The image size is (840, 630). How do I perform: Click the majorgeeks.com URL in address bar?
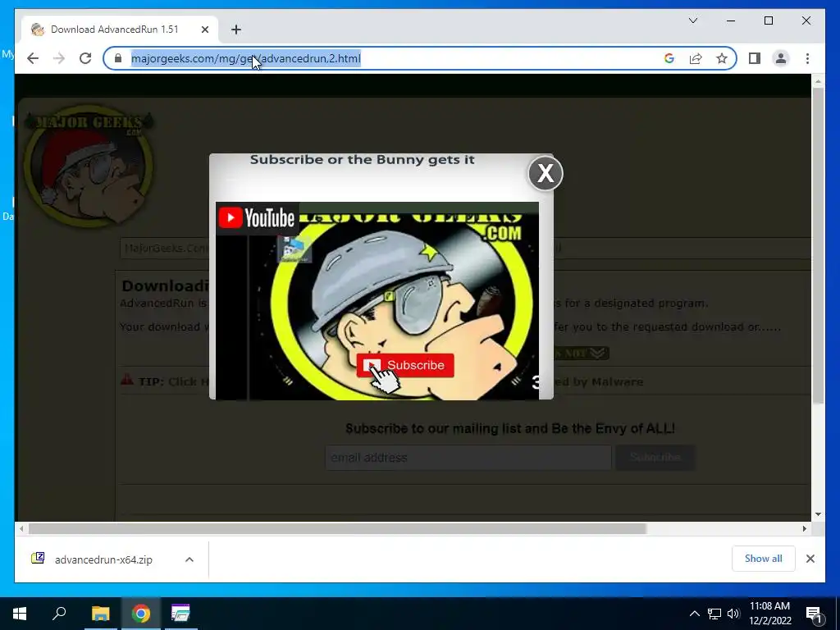click(246, 58)
